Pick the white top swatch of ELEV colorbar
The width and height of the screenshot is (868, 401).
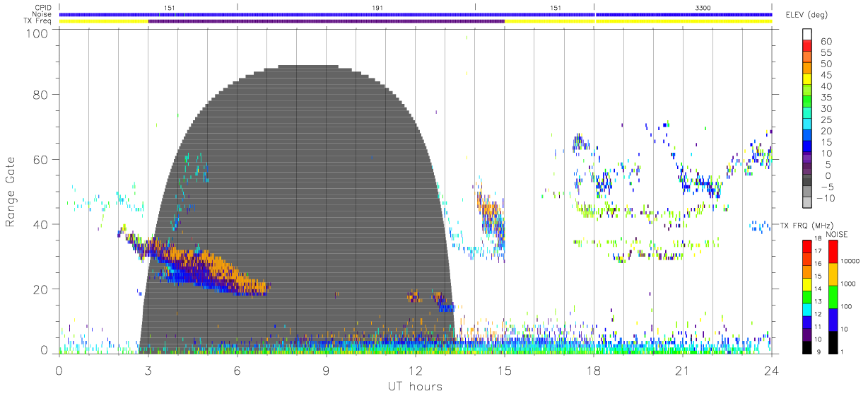click(x=807, y=34)
